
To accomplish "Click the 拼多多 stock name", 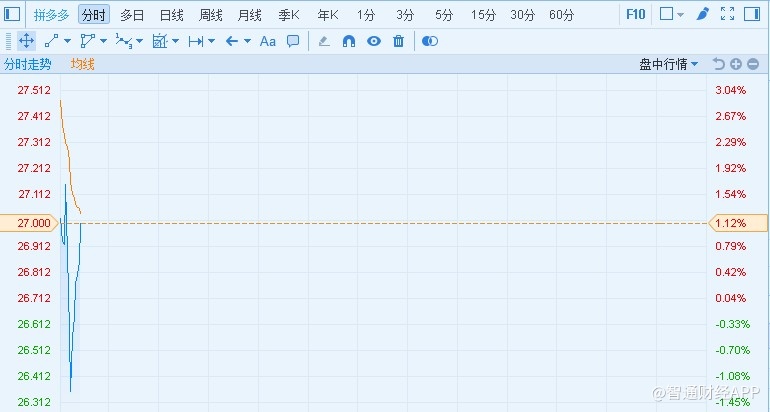I will (52, 15).
